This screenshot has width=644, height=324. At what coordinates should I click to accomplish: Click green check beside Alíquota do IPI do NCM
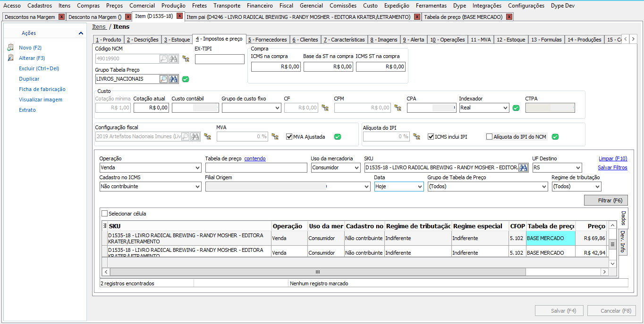coord(555,137)
